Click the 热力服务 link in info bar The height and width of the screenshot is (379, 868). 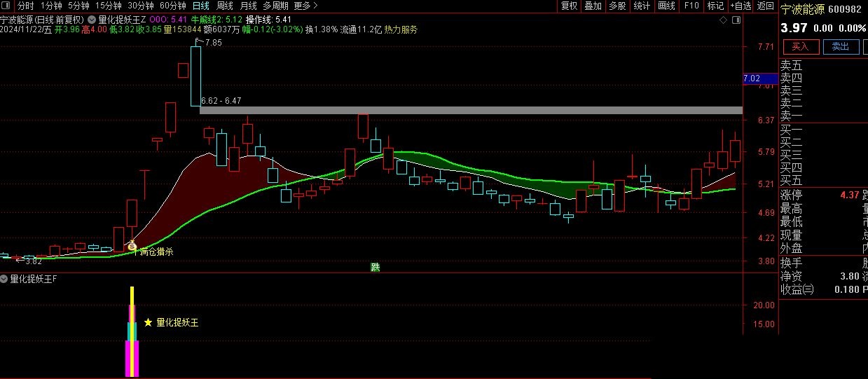pos(401,29)
